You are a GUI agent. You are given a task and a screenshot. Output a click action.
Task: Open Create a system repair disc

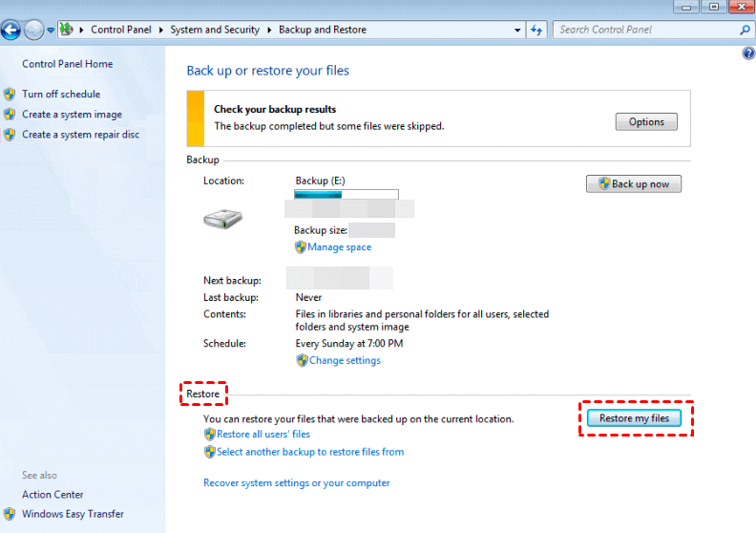80,135
